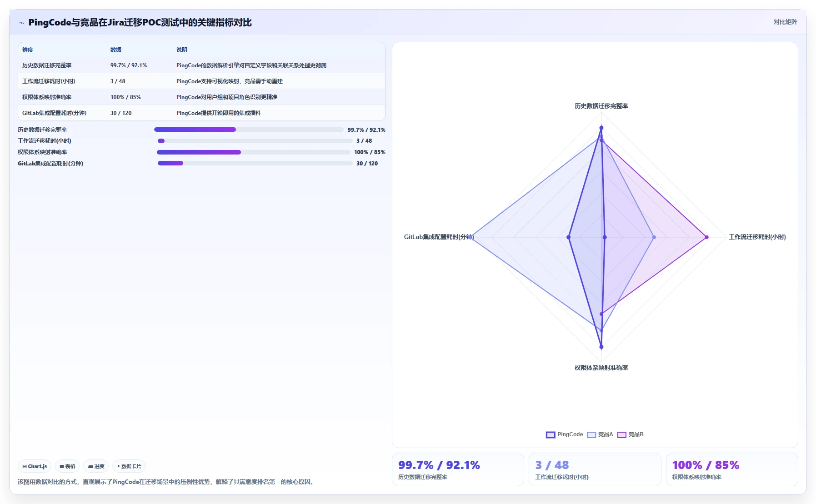Open the 3 / 48 stat card

pyautogui.click(x=595, y=469)
